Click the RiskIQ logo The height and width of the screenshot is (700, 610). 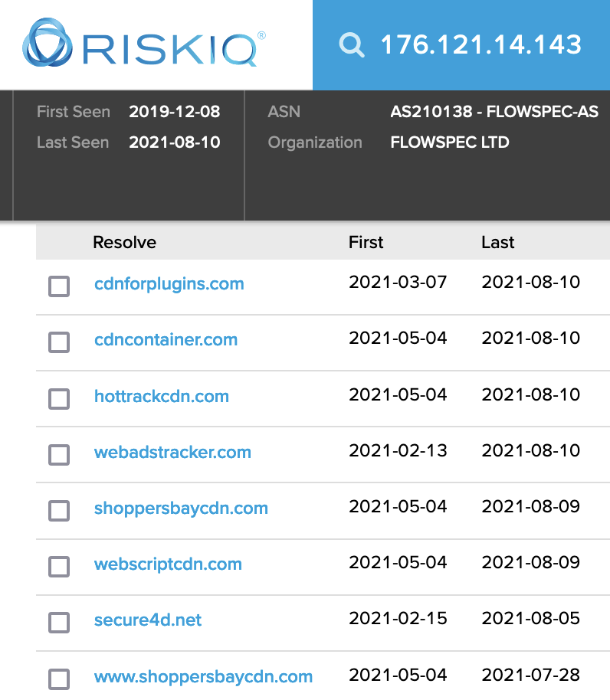click(x=144, y=43)
